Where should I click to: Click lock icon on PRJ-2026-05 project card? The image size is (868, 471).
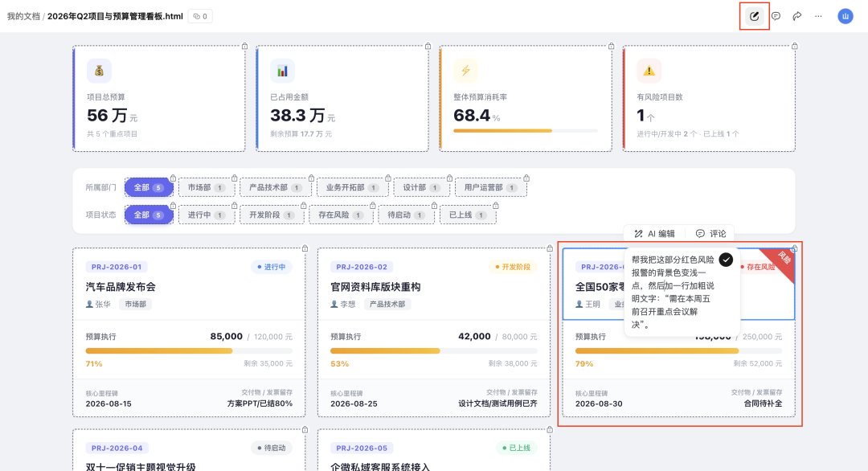(x=550, y=429)
